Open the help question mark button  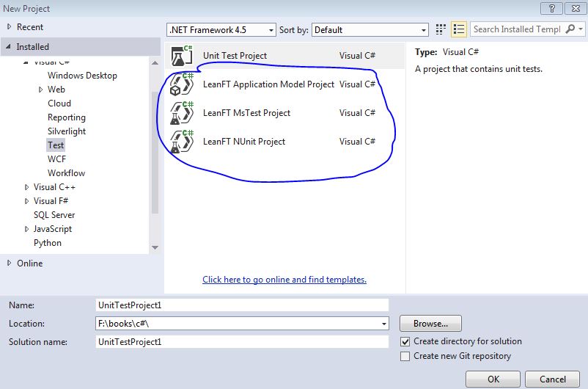[x=551, y=8]
